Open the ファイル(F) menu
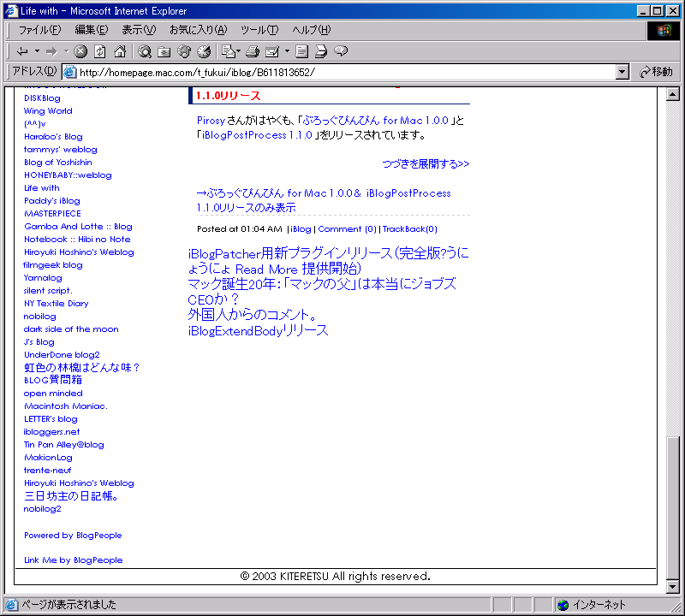This screenshot has width=685, height=616. point(39,30)
